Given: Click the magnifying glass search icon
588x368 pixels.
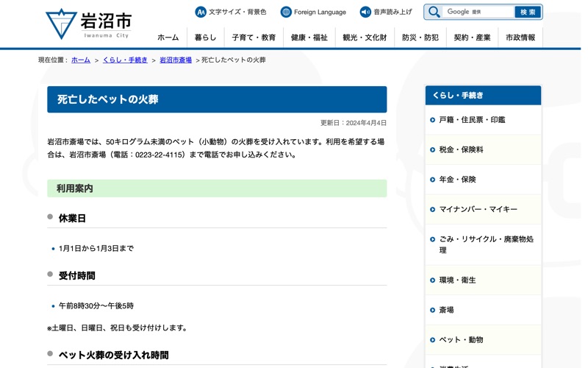Looking at the screenshot, I should pos(434,12).
